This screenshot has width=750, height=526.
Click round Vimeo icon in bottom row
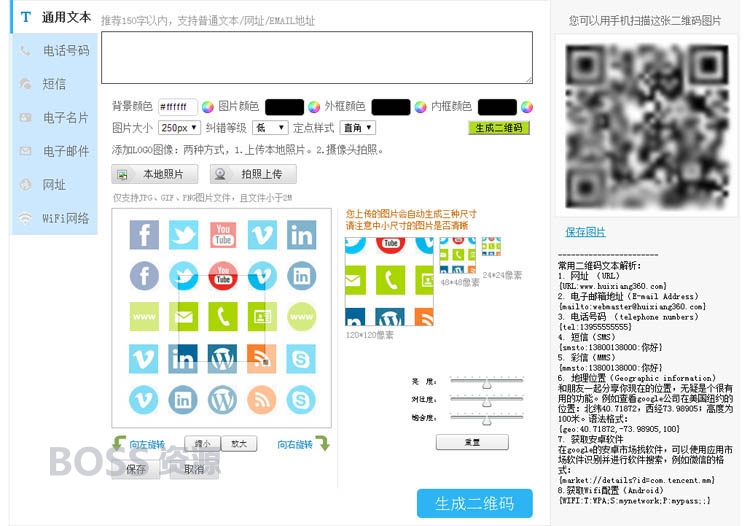pos(143,399)
